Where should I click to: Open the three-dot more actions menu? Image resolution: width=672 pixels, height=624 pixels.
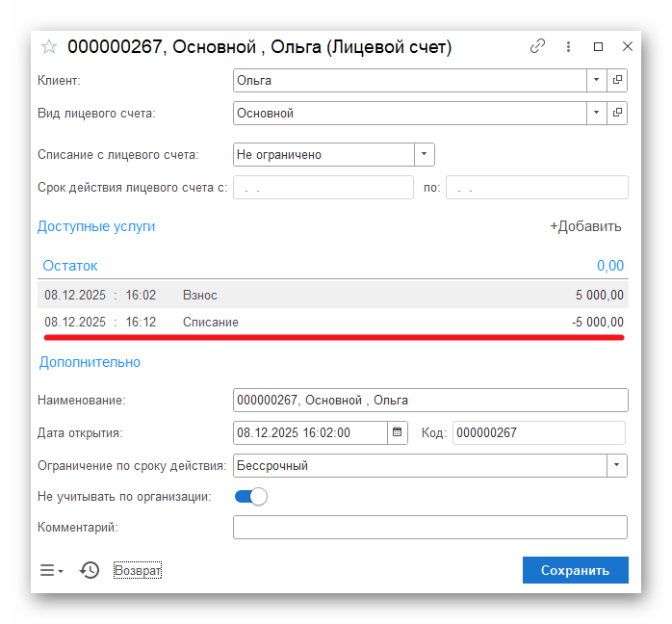(568, 46)
